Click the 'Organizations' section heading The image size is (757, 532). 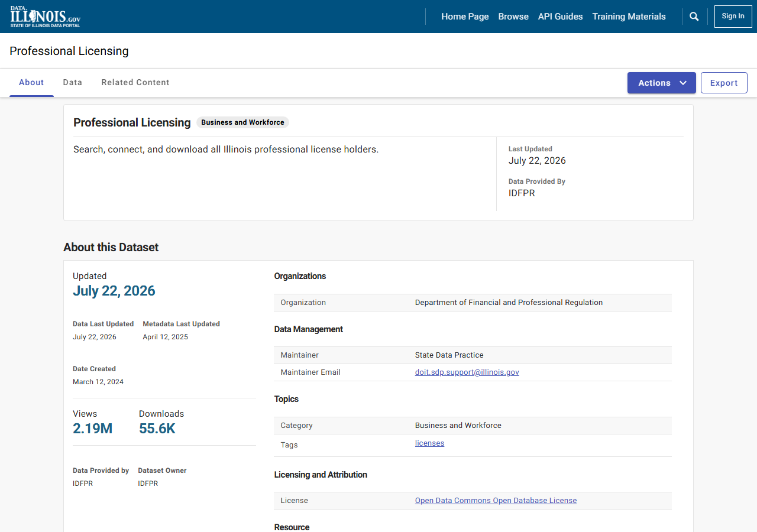(300, 276)
